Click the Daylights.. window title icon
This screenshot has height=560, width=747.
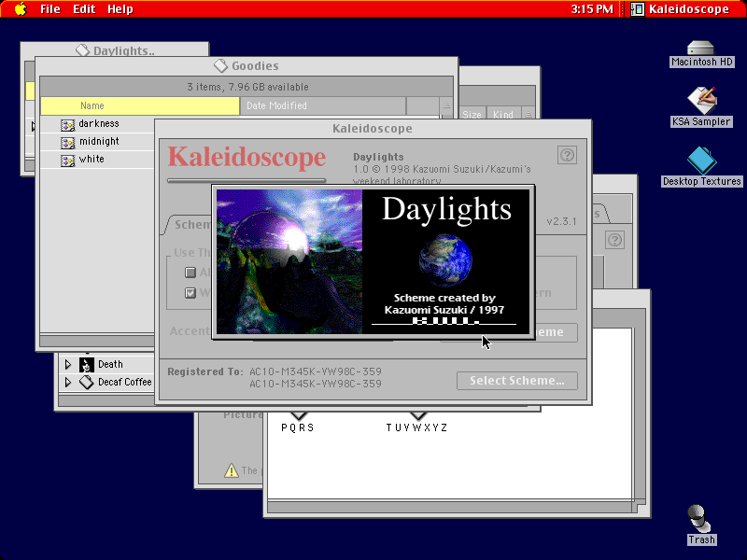(82, 50)
